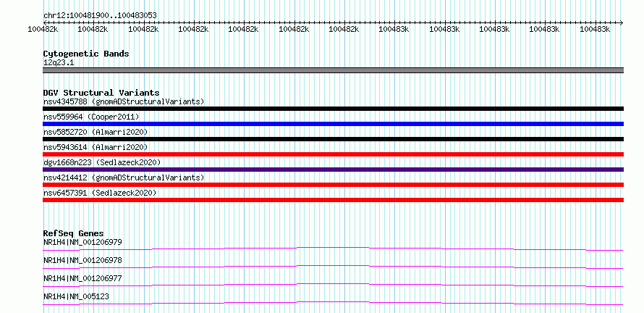Open variant nsv5943614 (Almarri2020) label
This screenshot has width=644, height=313.
pyautogui.click(x=96, y=147)
